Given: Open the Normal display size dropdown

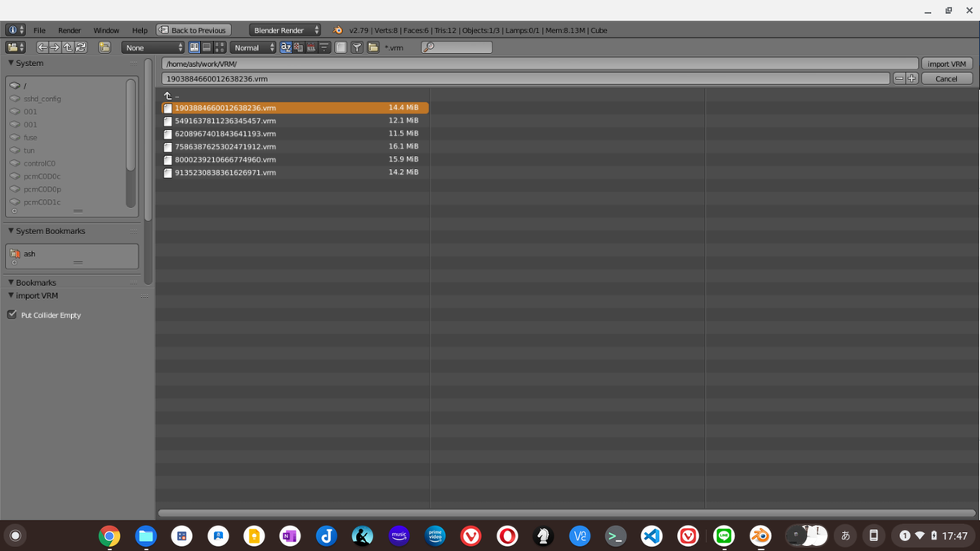Looking at the screenshot, I should point(253,47).
